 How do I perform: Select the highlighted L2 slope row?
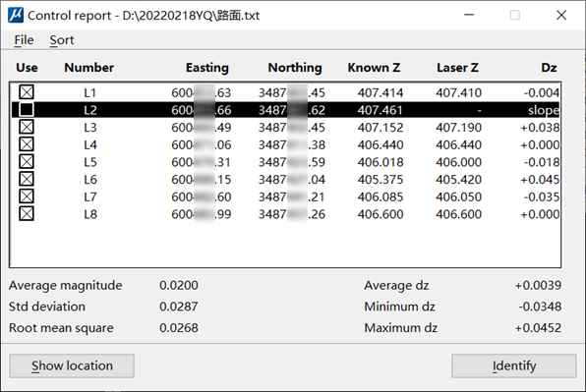(x=285, y=110)
